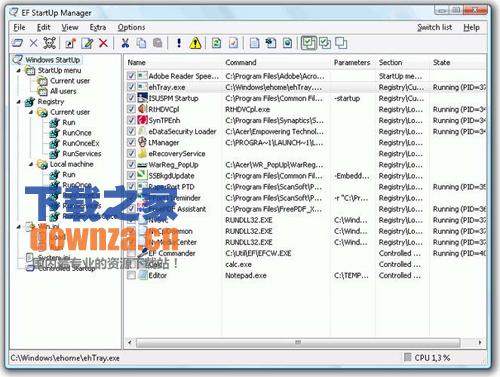
Task: Click the first toolbar icon left of the gray X
Action: pos(17,43)
